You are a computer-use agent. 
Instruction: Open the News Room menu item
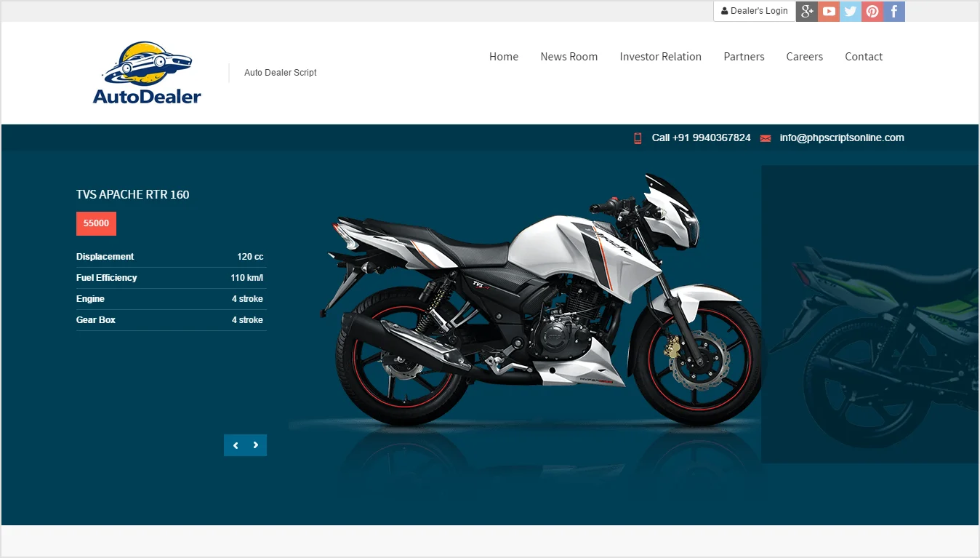569,57
